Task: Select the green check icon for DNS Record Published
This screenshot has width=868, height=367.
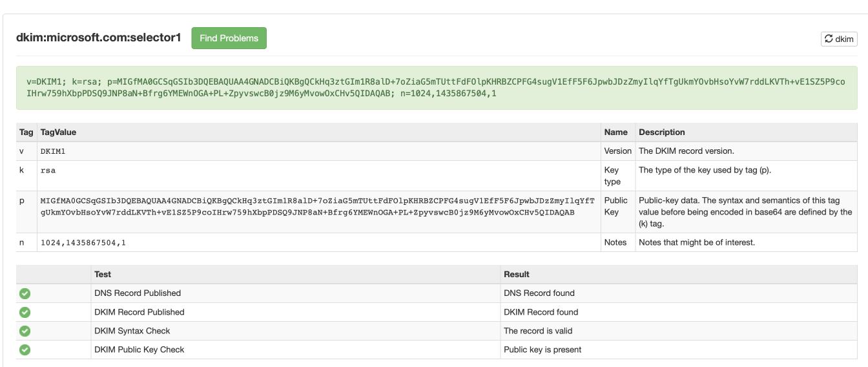Action: pos(25,293)
